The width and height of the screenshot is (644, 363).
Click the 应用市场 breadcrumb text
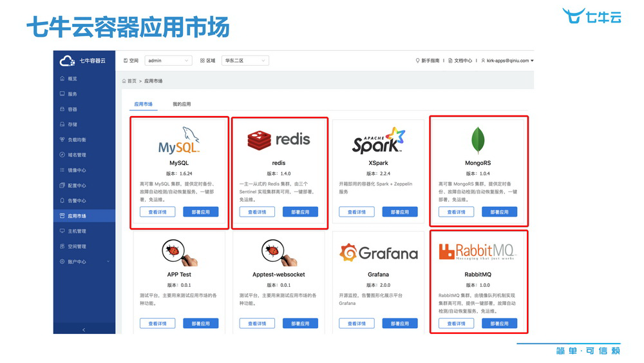(x=153, y=81)
